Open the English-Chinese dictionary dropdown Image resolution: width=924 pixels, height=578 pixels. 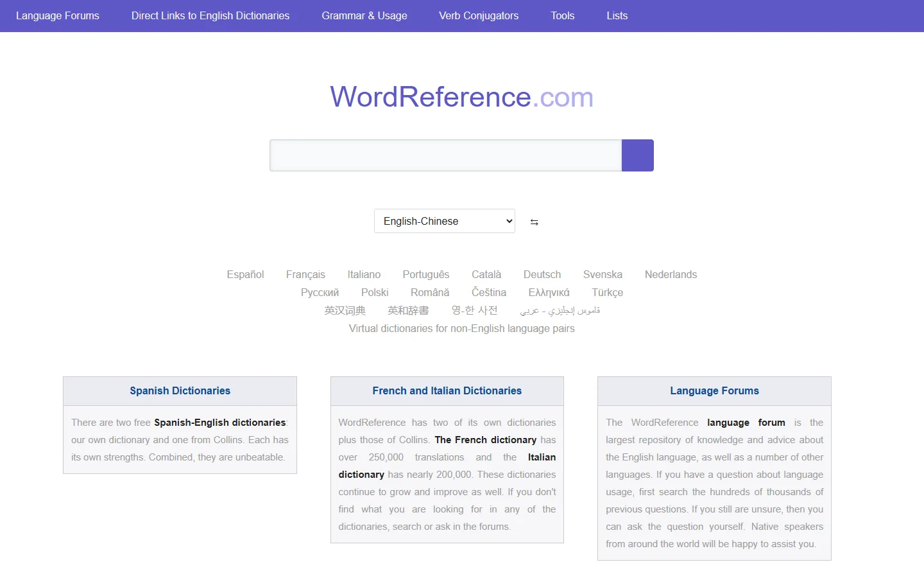445,221
